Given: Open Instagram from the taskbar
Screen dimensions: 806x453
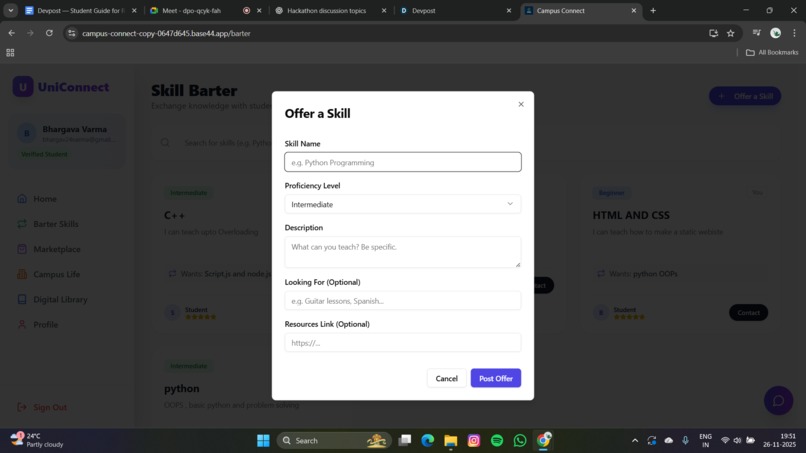Looking at the screenshot, I should click(x=473, y=440).
